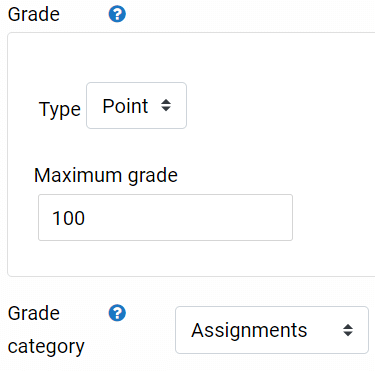This screenshot has height=371, width=375.
Task: Focus the Maximum grade input field
Action: tap(165, 218)
